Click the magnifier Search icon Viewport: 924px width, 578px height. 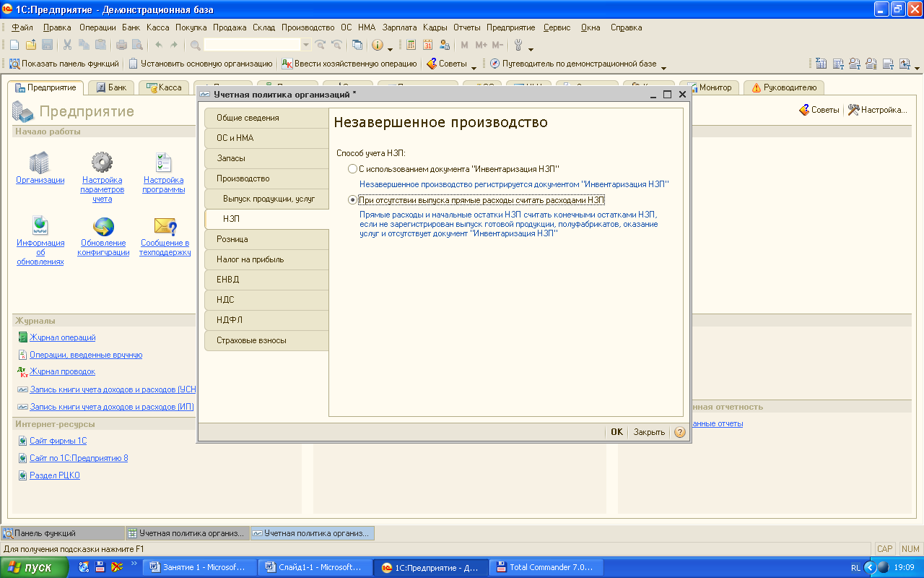click(x=195, y=45)
